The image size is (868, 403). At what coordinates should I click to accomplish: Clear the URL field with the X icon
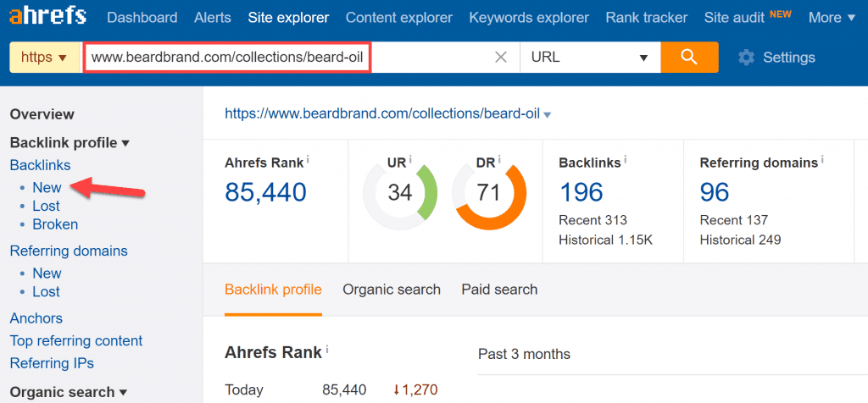point(501,58)
